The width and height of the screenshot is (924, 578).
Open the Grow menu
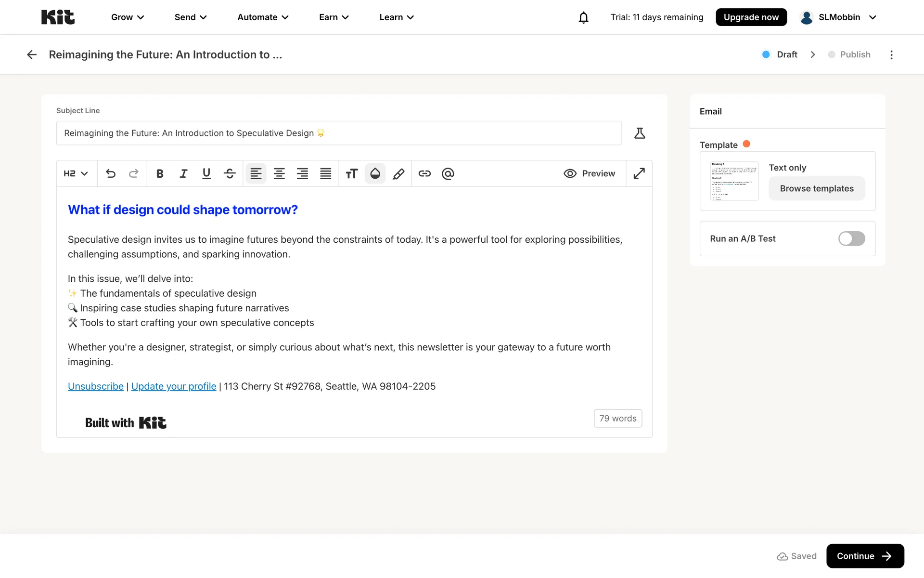pos(128,17)
